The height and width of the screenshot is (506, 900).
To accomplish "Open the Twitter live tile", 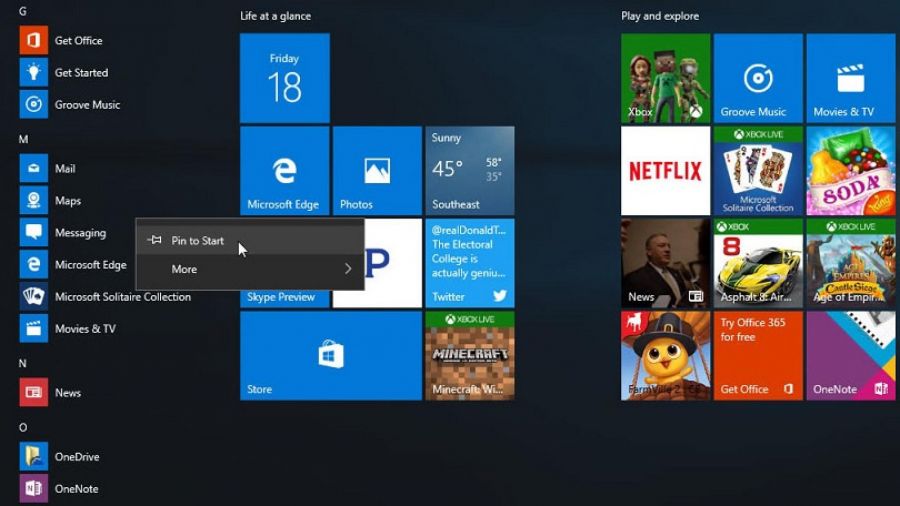I will click(x=470, y=263).
